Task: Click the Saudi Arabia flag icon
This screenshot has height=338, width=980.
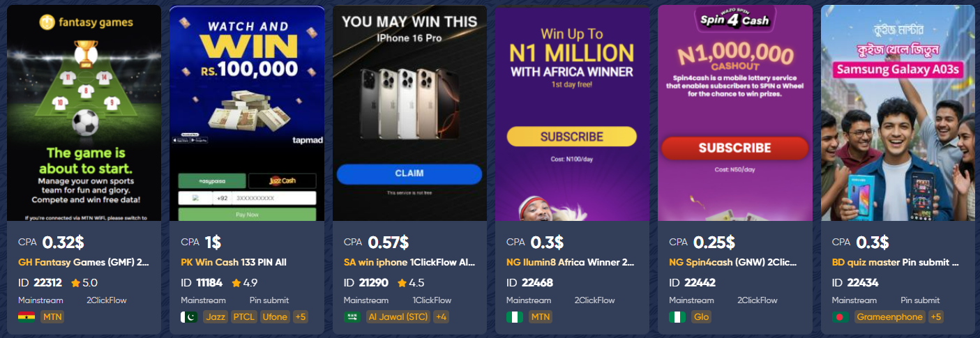Action: [x=352, y=317]
